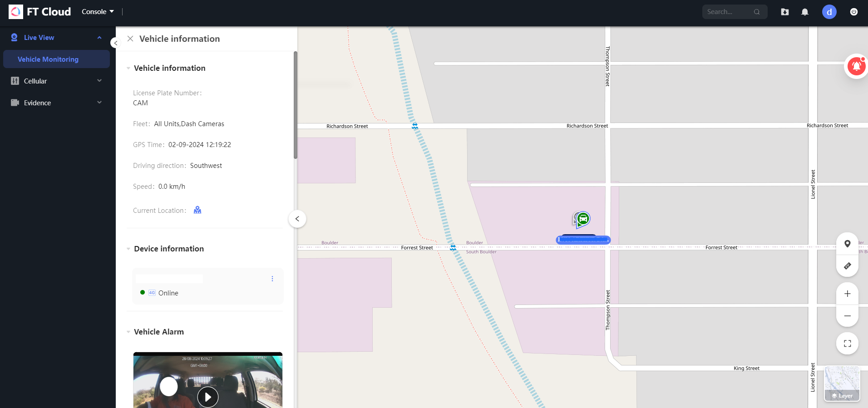Click the Cellular section chevron arrow
The width and height of the screenshot is (868, 408).
tap(99, 81)
